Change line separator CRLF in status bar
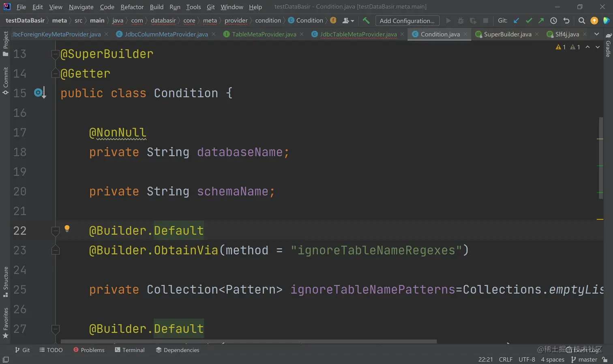The width and height of the screenshot is (613, 364). 506,360
